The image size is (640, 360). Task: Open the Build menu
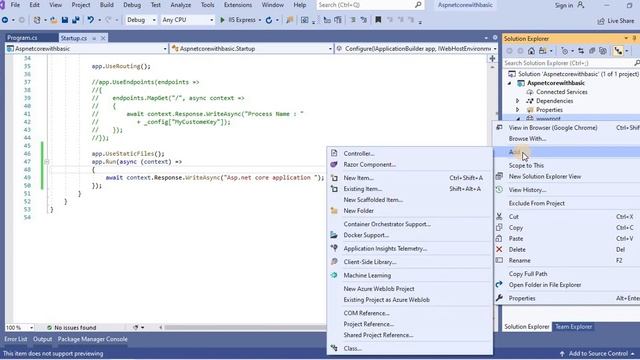107,5
